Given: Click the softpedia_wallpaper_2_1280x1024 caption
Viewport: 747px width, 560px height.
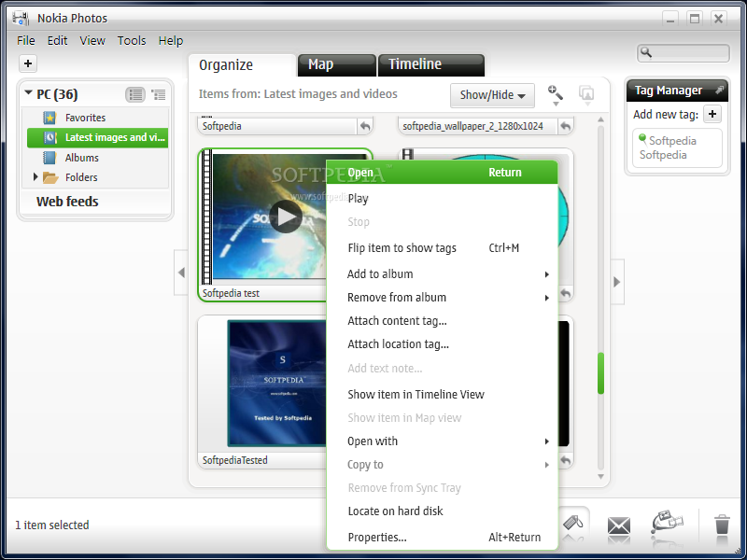Looking at the screenshot, I should pyautogui.click(x=472, y=126).
